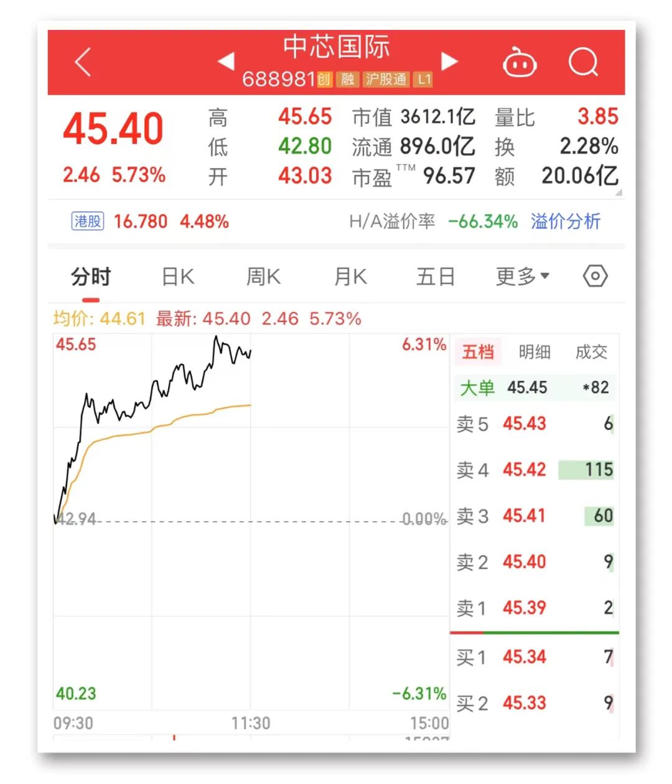
Task: Tap H/A premium rate -66.34%
Action: tap(483, 222)
